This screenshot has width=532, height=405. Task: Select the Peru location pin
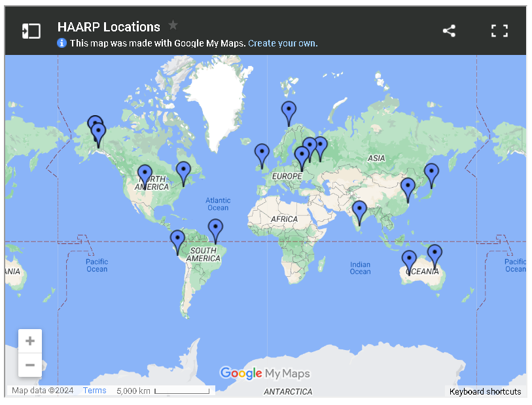[177, 240]
